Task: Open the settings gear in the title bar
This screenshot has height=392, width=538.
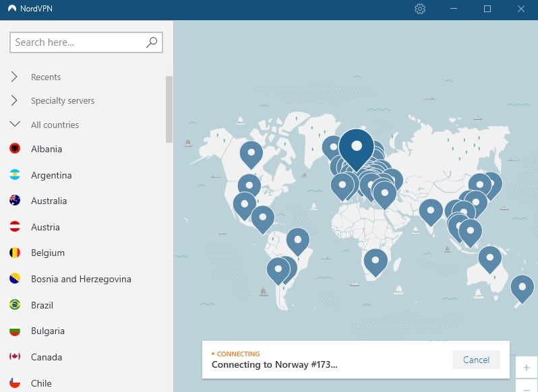Action: point(419,9)
